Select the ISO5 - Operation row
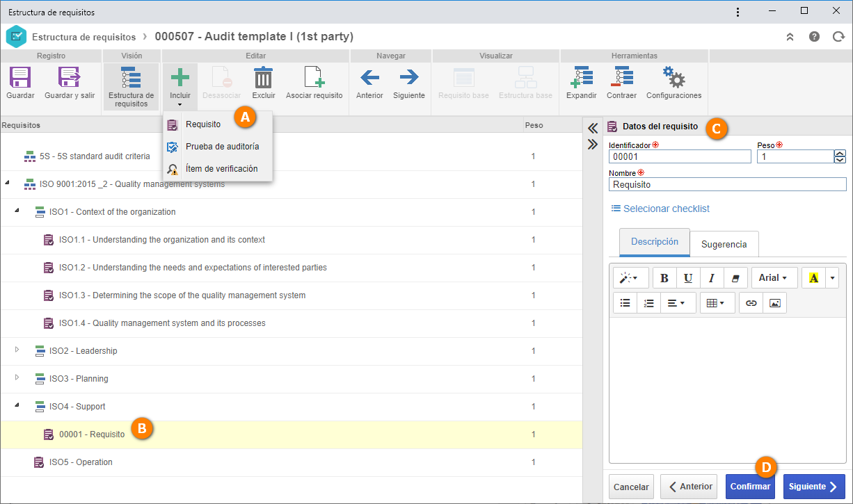The width and height of the screenshot is (853, 504). coord(291,462)
